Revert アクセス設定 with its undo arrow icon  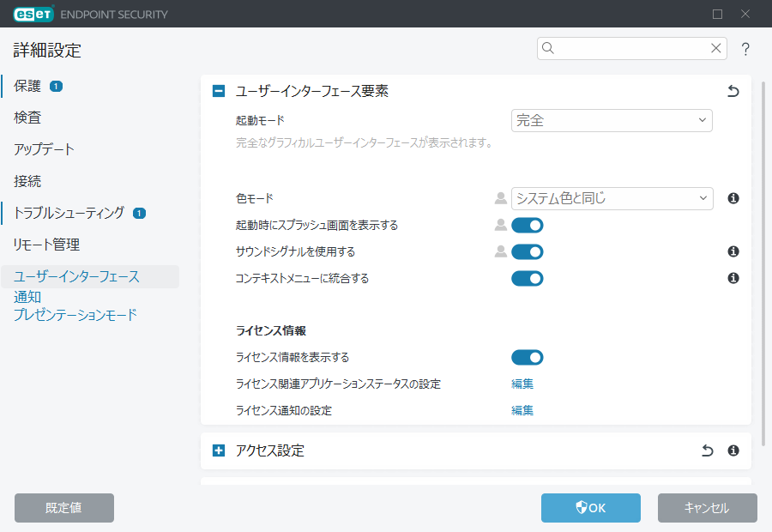[x=708, y=450]
